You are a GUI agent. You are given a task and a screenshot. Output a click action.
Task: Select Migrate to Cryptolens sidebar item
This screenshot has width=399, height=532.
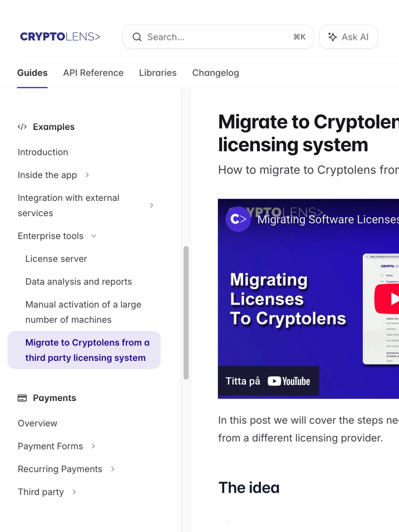click(x=84, y=350)
